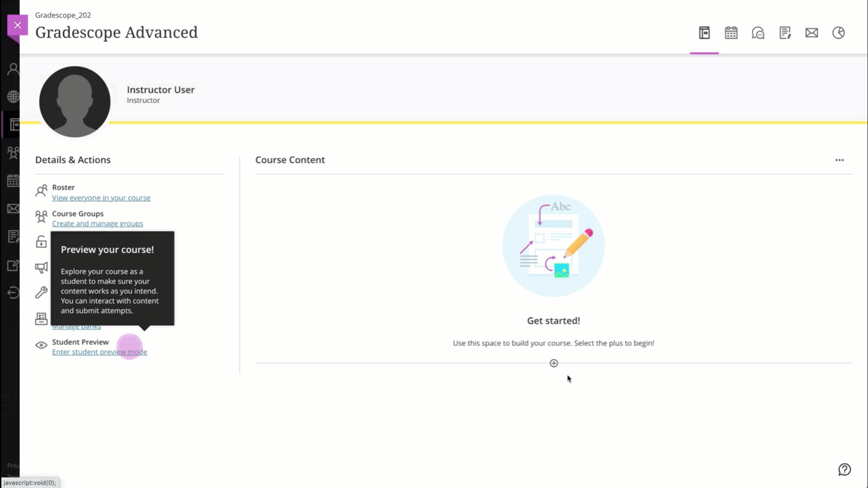Click the Roster people icon
This screenshot has width=868, height=488.
41,191
